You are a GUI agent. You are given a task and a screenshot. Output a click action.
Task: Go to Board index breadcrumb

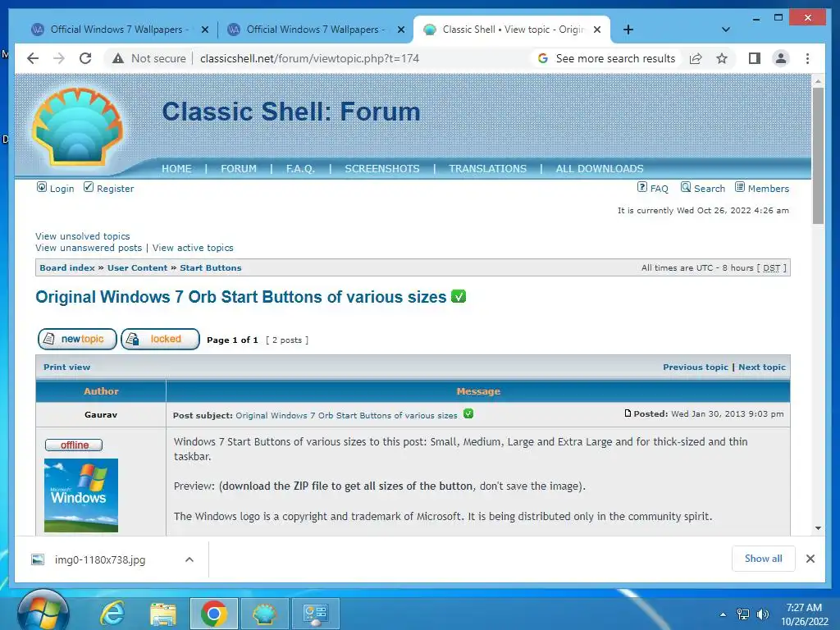pyautogui.click(x=67, y=268)
